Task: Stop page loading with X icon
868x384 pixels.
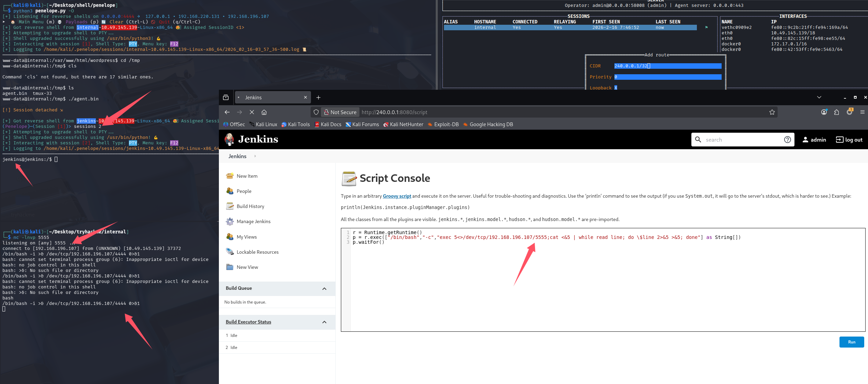Action: [x=252, y=112]
